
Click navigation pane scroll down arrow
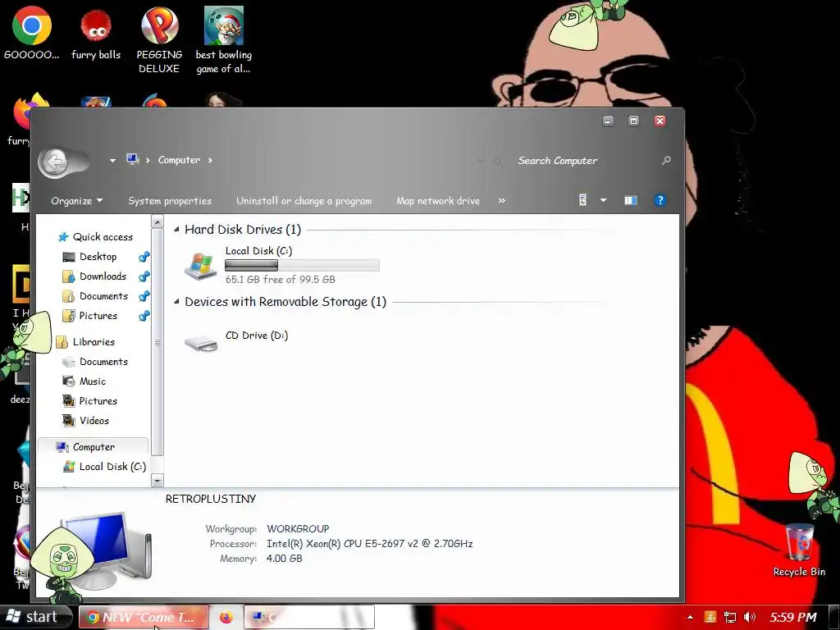(157, 481)
